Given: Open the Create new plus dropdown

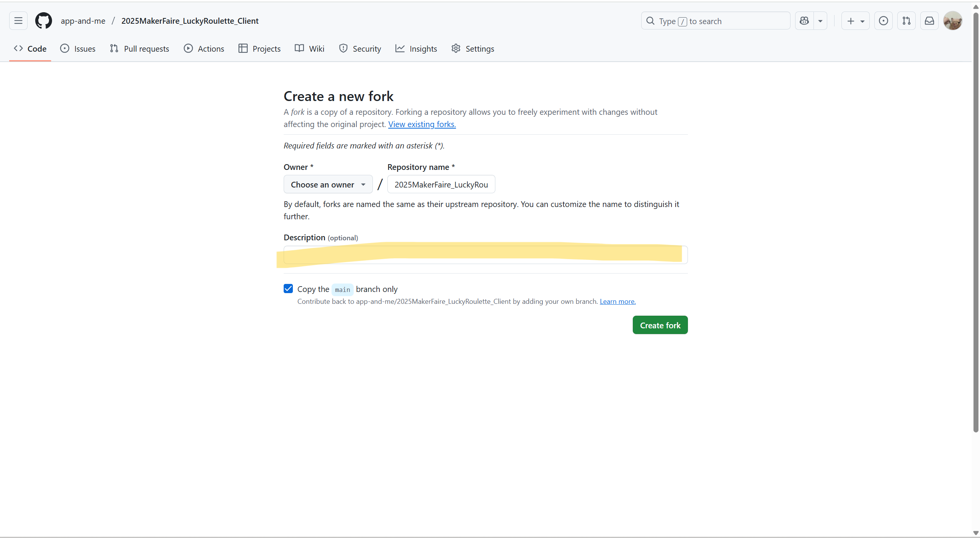Looking at the screenshot, I should (855, 21).
